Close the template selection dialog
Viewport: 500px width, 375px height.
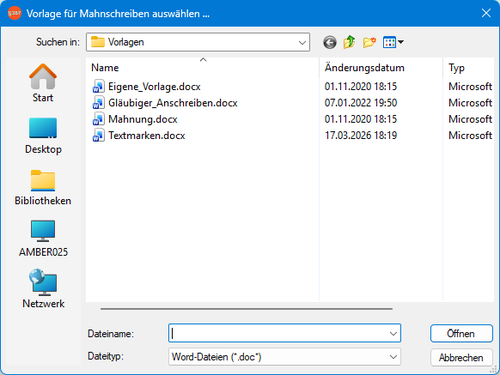click(x=486, y=13)
